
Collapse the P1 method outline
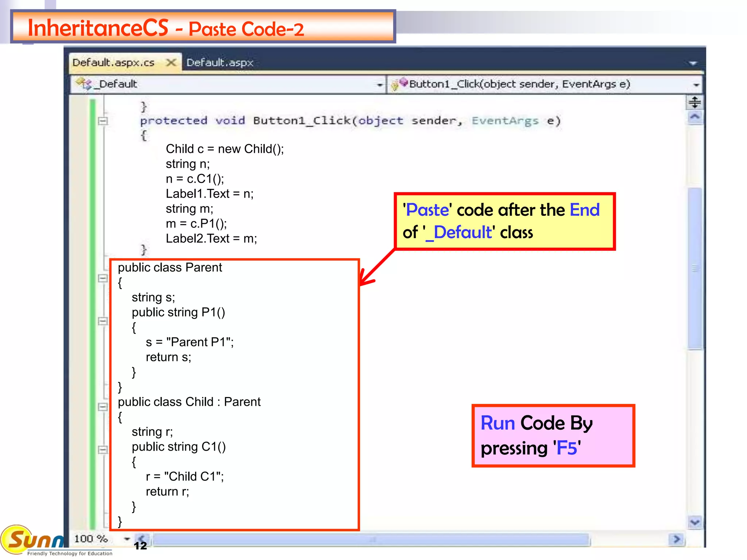point(103,321)
